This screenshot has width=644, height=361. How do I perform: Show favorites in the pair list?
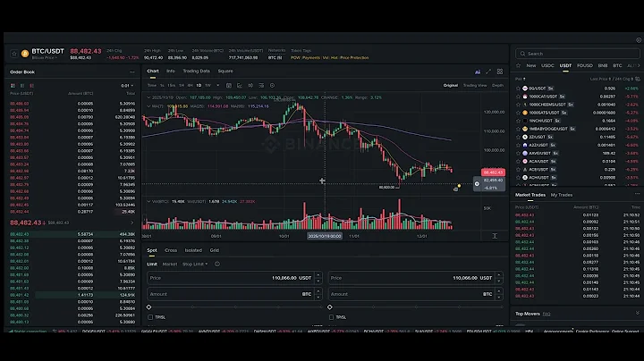518,65
